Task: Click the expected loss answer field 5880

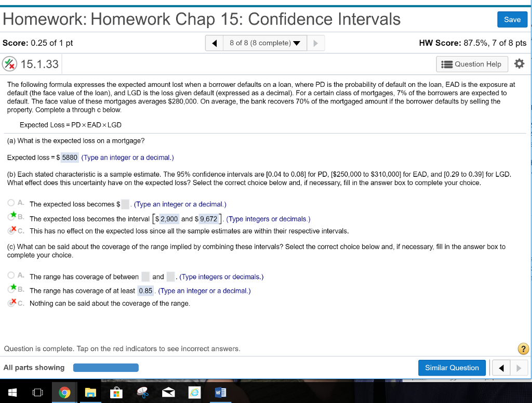Action: point(70,158)
